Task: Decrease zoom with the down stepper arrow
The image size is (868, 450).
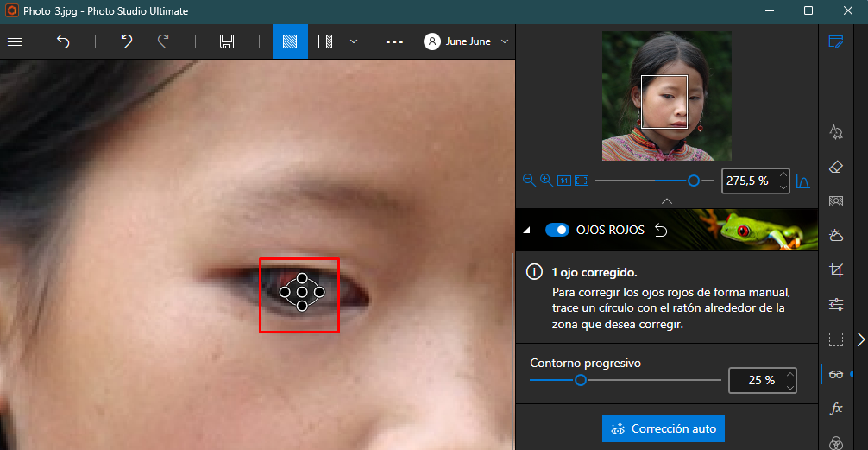Action: click(x=783, y=187)
